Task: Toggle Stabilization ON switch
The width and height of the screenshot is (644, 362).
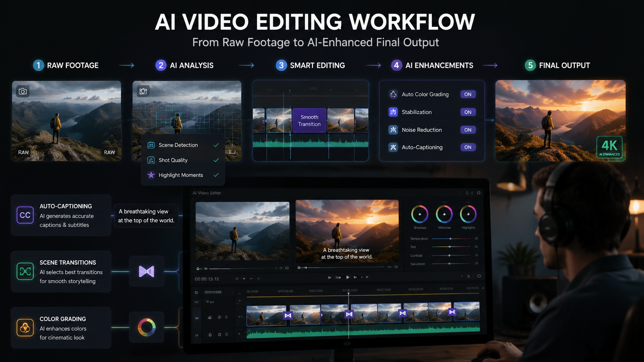Action: point(468,112)
